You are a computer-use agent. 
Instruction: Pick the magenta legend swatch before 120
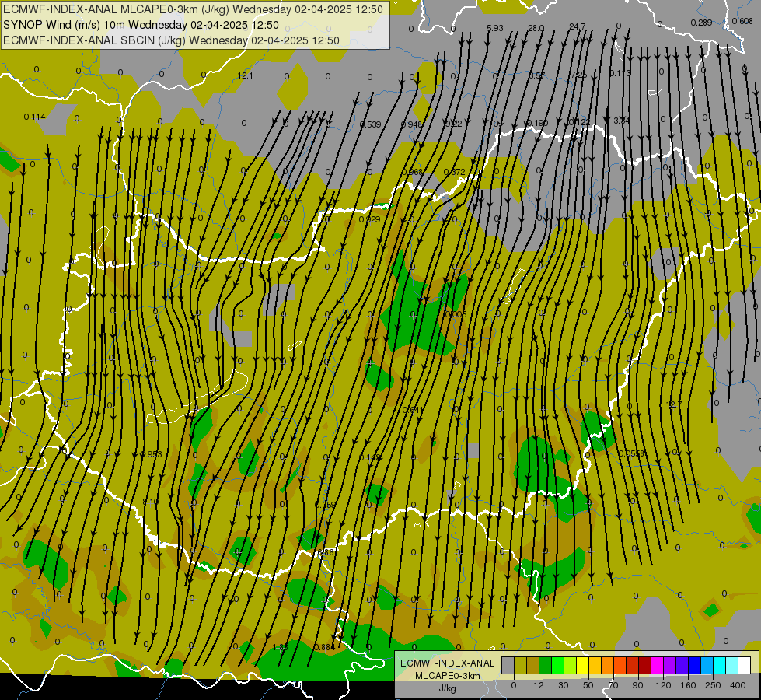point(657,666)
